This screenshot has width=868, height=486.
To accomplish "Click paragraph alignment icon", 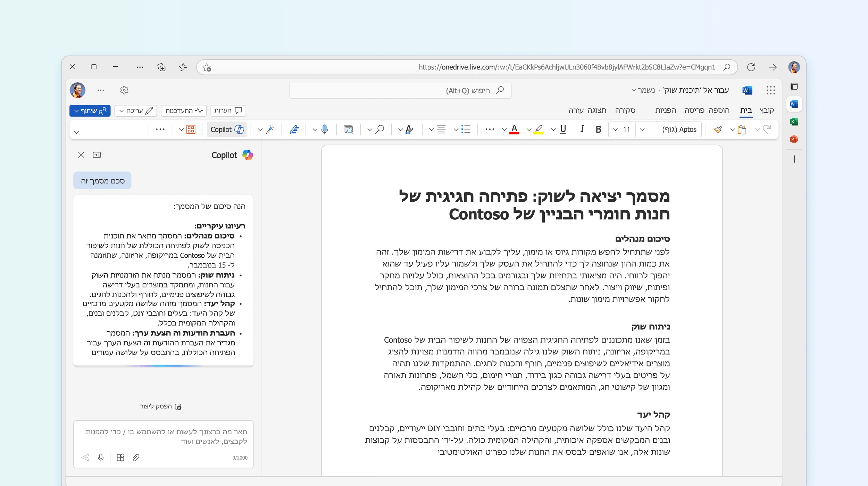I will [441, 129].
